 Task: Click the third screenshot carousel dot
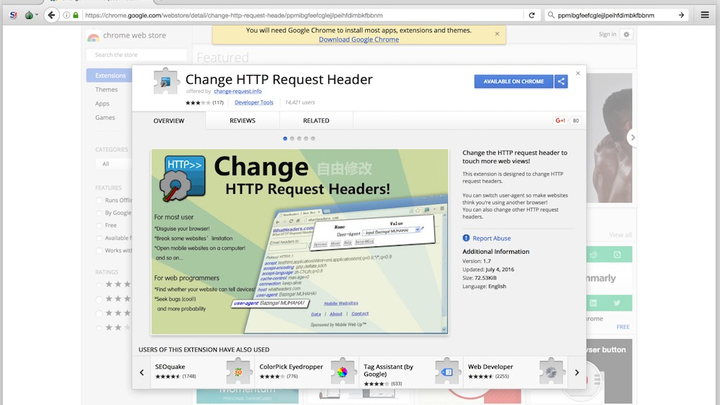pos(299,138)
